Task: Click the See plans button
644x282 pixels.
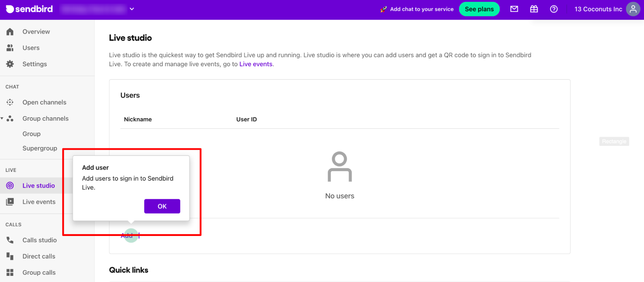Action: pos(479,9)
